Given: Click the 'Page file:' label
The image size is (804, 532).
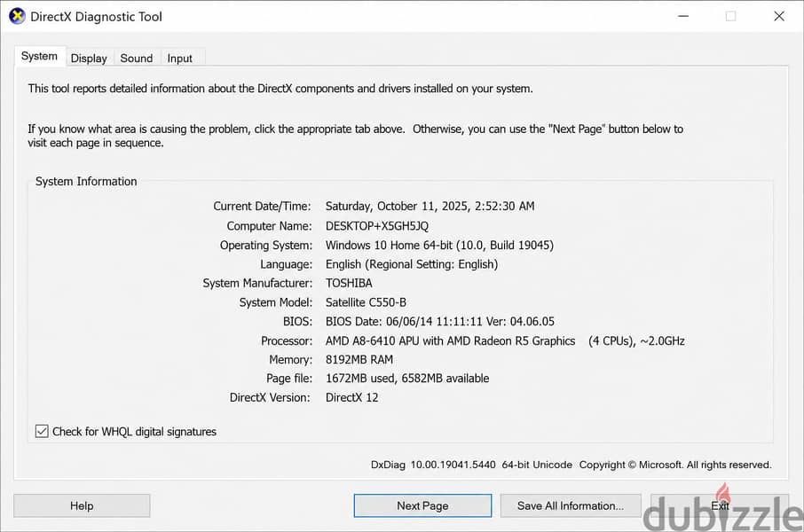Looking at the screenshot, I should (x=289, y=379).
